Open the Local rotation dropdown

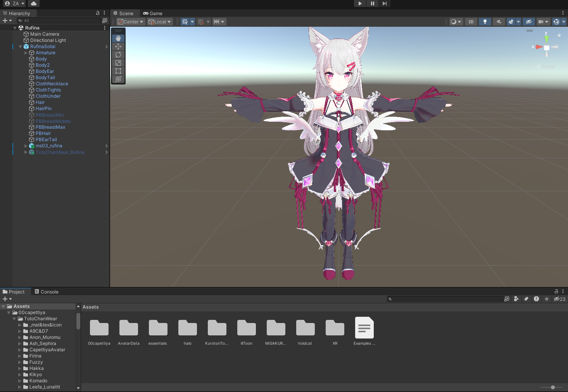coord(160,22)
